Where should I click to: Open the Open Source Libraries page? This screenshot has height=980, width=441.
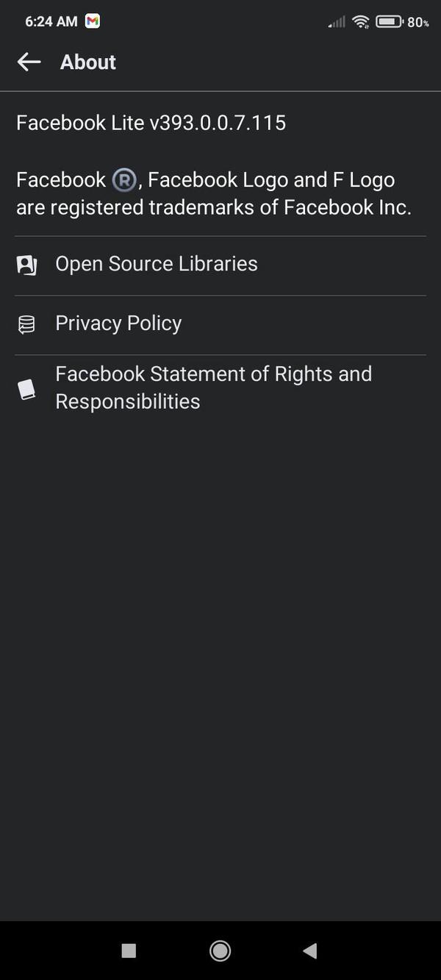156,265
